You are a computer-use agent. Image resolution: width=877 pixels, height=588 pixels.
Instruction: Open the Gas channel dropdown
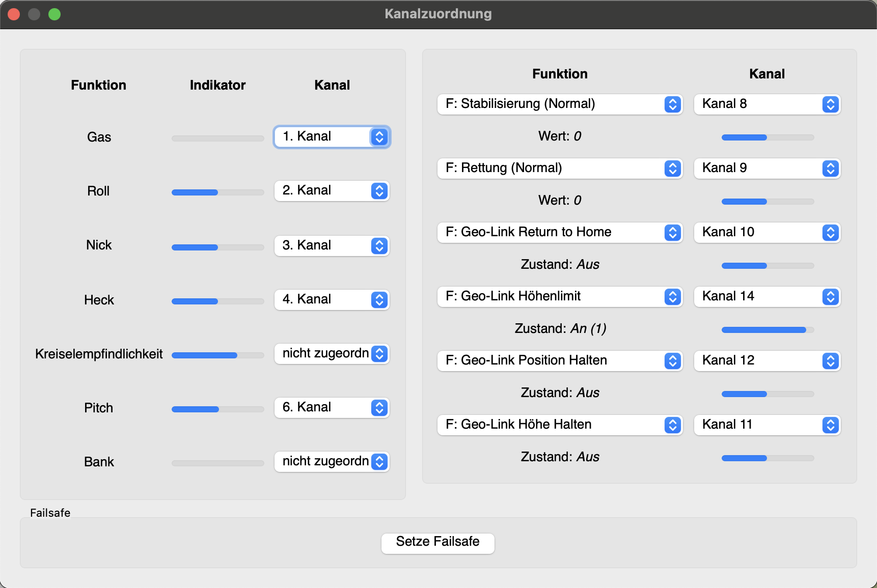tap(332, 137)
